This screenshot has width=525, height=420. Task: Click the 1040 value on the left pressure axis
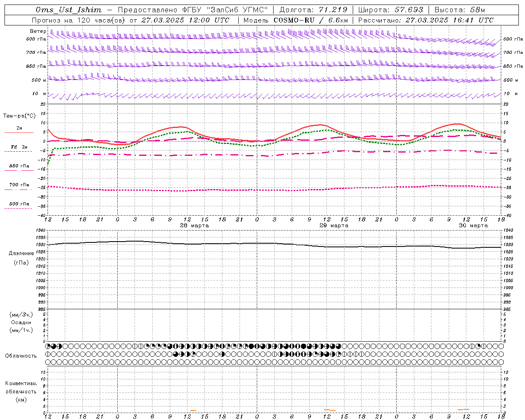[41, 231]
